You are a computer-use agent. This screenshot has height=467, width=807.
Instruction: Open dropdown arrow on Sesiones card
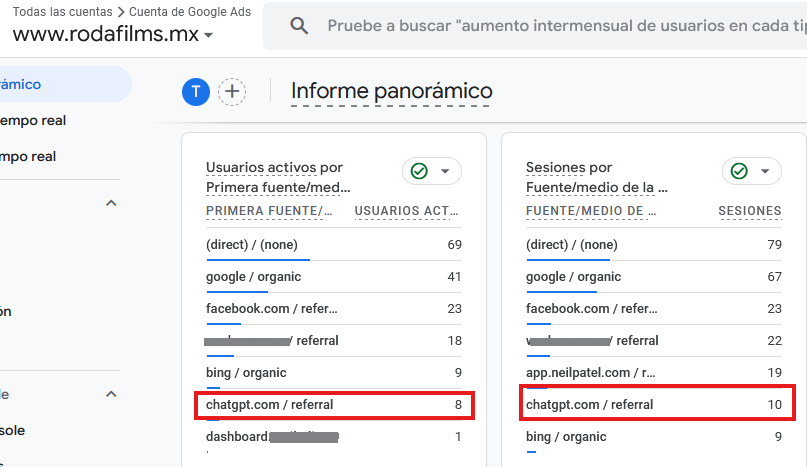click(x=765, y=172)
